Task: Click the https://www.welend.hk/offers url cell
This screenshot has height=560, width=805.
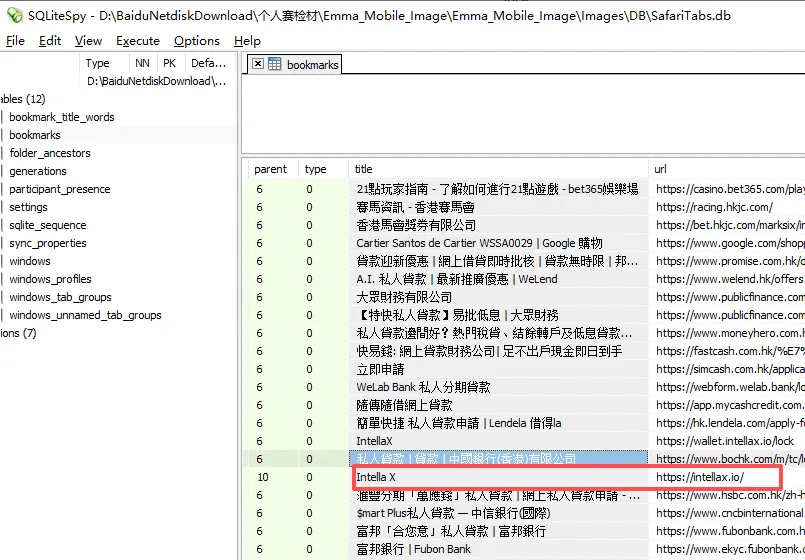Action: 727,279
